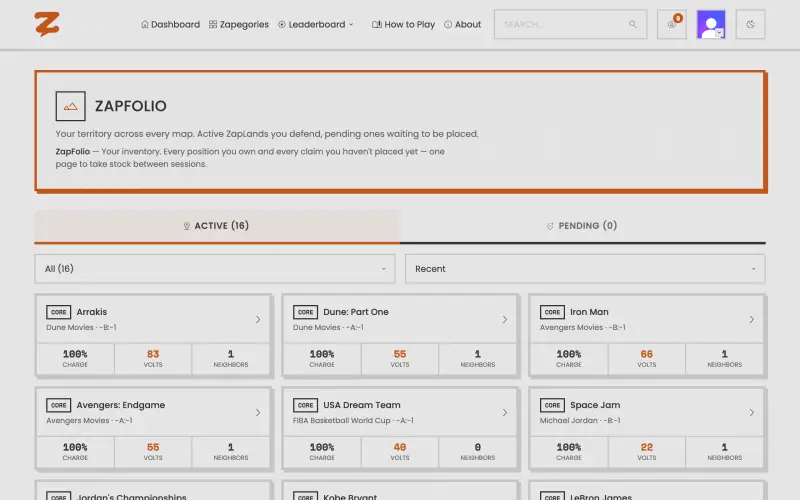Screen dimensions: 800x500
Task: Click 100% charge on Iron Man
Action: click(x=569, y=354)
